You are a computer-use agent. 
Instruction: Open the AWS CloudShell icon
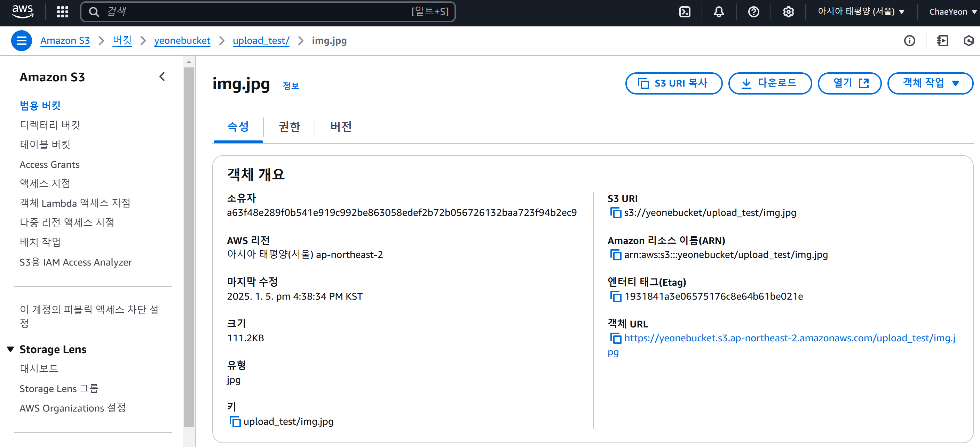685,12
